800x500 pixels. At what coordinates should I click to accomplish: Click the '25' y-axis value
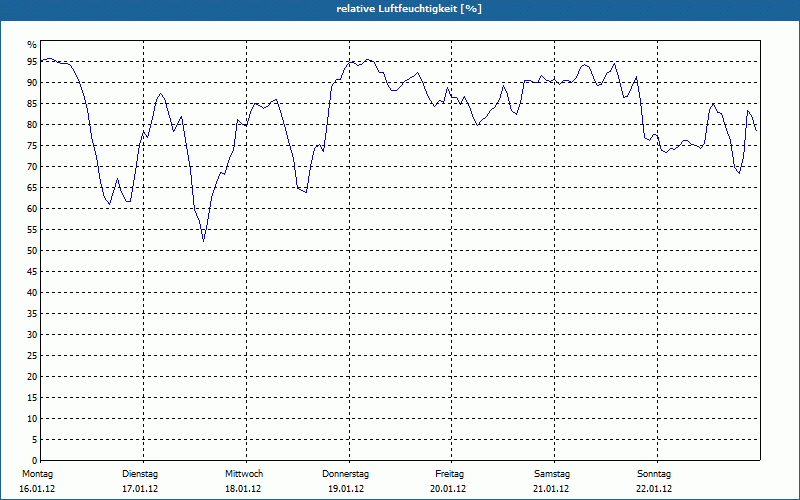[x=32, y=356]
